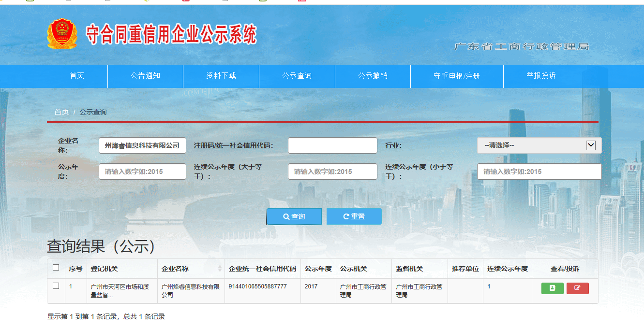This screenshot has height=329, width=644.
Task: Open 举报投诉 in the navigation bar
Action: pyautogui.click(x=541, y=76)
